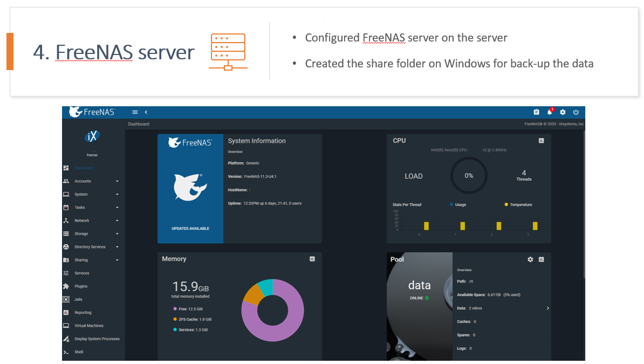
Task: Expand System with its dropdown arrow
Action: click(117, 194)
